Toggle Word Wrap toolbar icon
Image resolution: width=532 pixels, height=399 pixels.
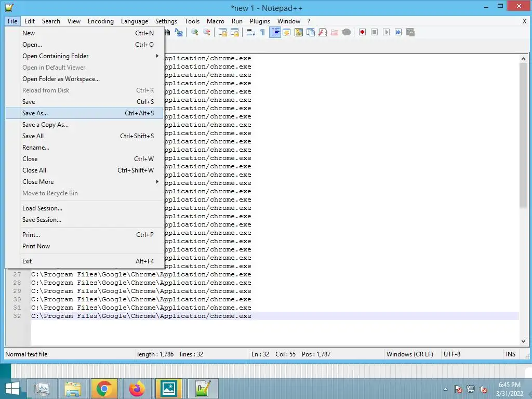[x=251, y=32]
